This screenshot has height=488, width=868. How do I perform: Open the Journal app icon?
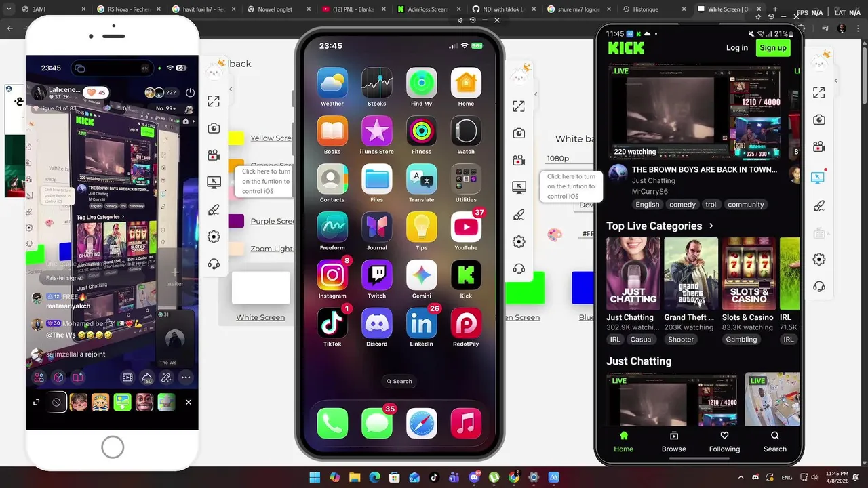(377, 227)
